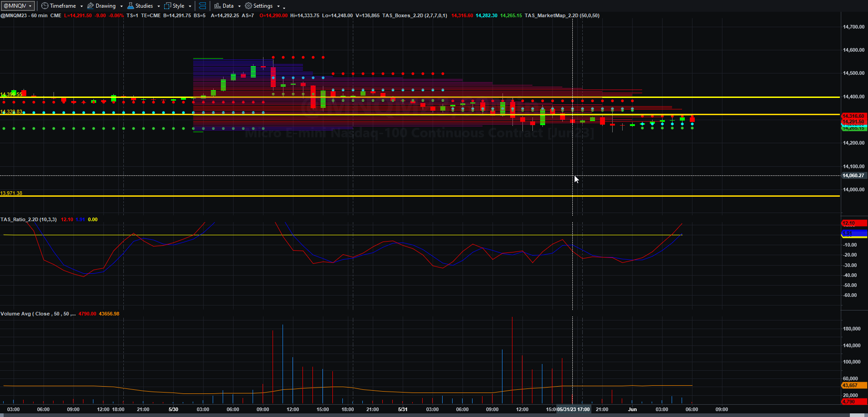Open the Data menu
868x417 pixels.
coord(228,6)
